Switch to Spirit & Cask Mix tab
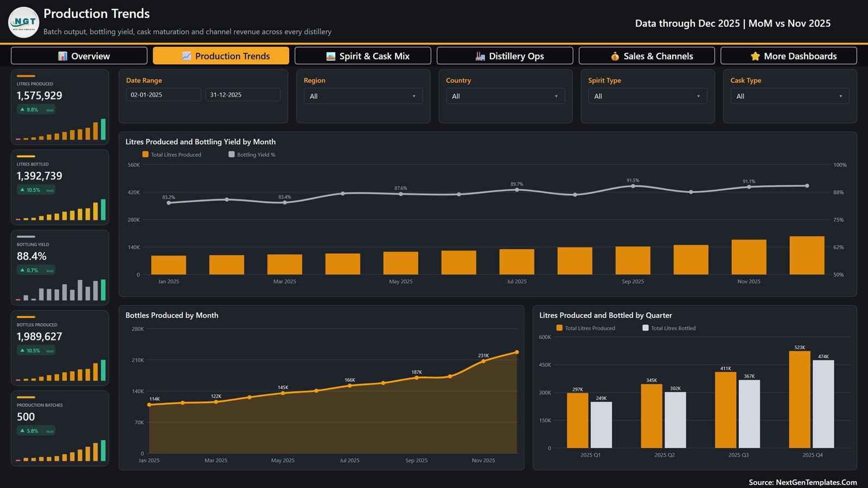Image resolution: width=868 pixels, height=488 pixels. [363, 56]
